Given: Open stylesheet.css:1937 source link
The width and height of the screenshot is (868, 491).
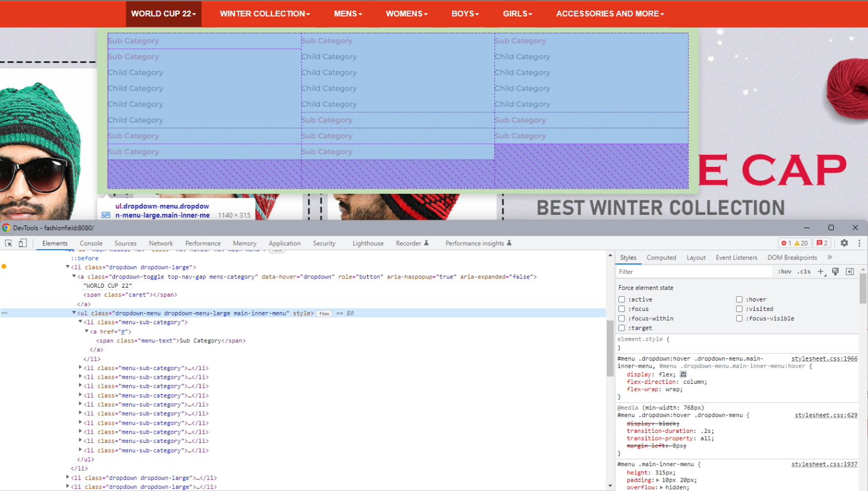Looking at the screenshot, I should [x=824, y=464].
